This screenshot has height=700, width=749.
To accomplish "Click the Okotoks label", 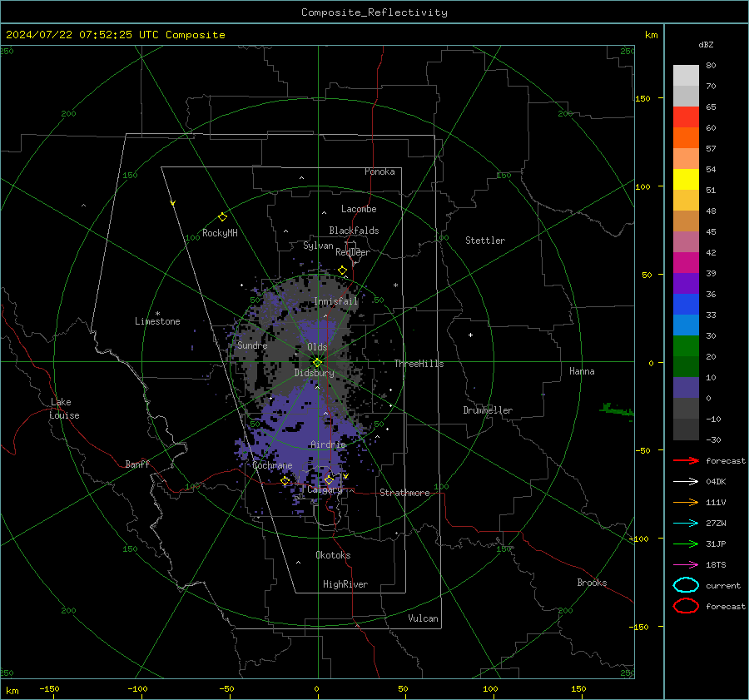I will coord(333,555).
